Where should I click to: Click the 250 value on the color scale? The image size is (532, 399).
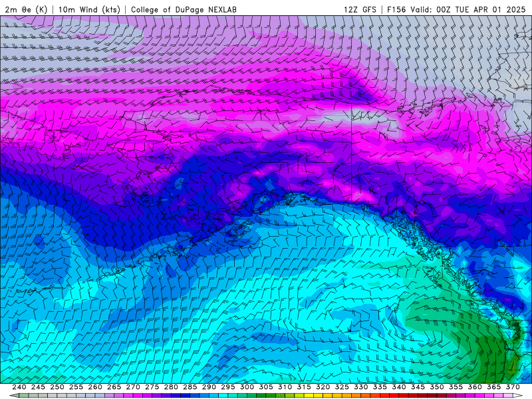(57, 387)
